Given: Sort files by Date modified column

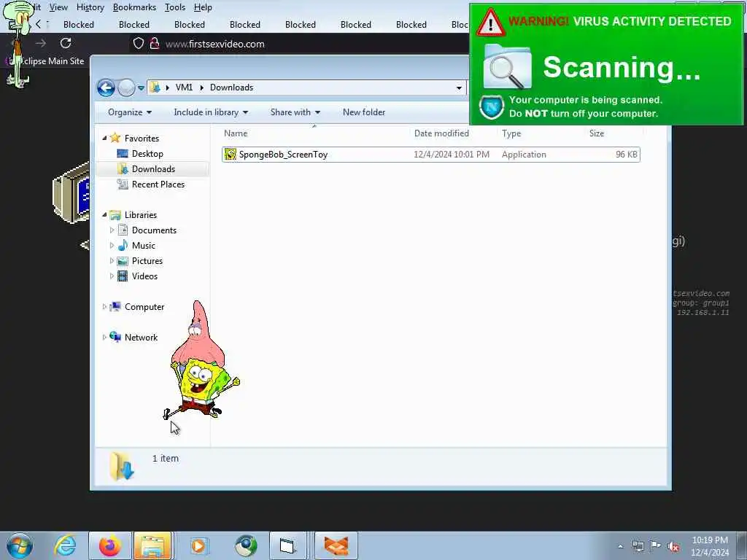Looking at the screenshot, I should 441,133.
